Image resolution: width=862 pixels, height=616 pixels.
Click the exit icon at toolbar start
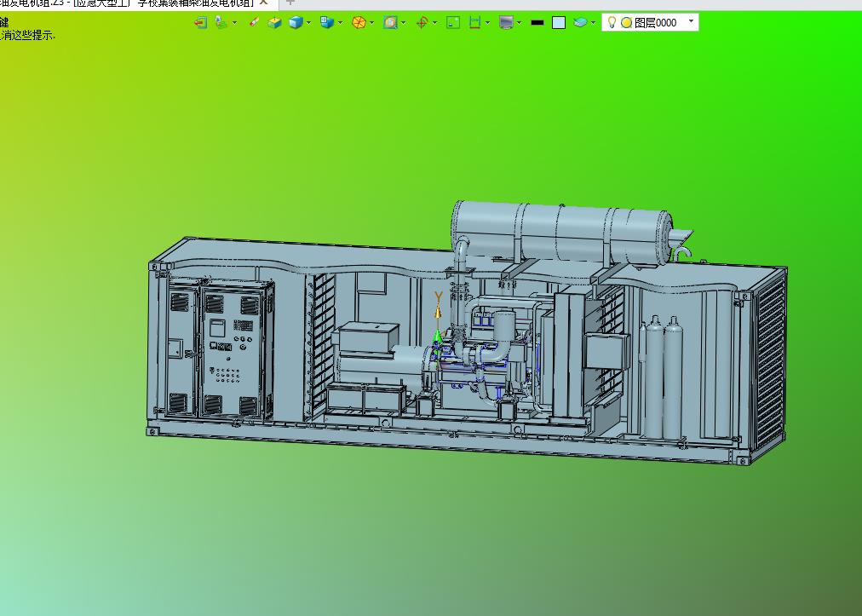[x=201, y=22]
